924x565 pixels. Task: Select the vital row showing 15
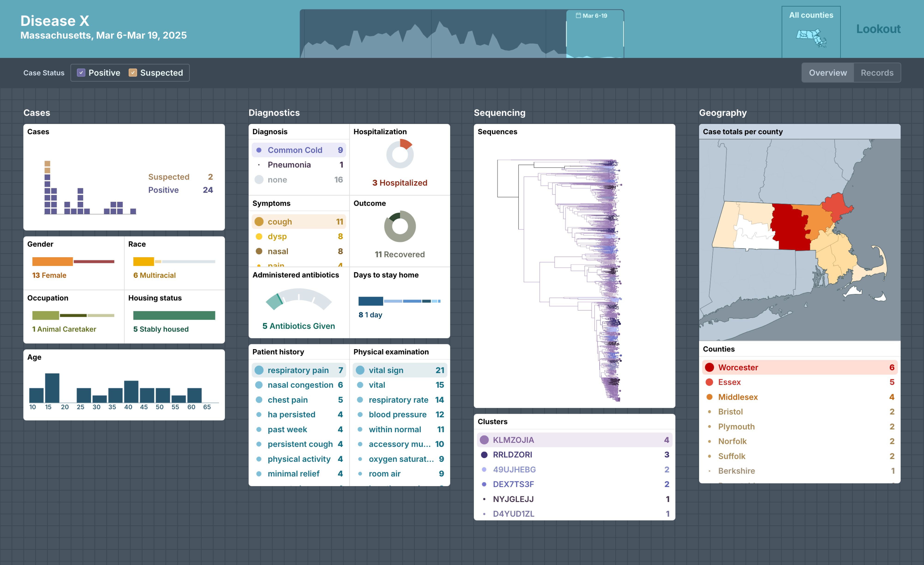[400, 385]
